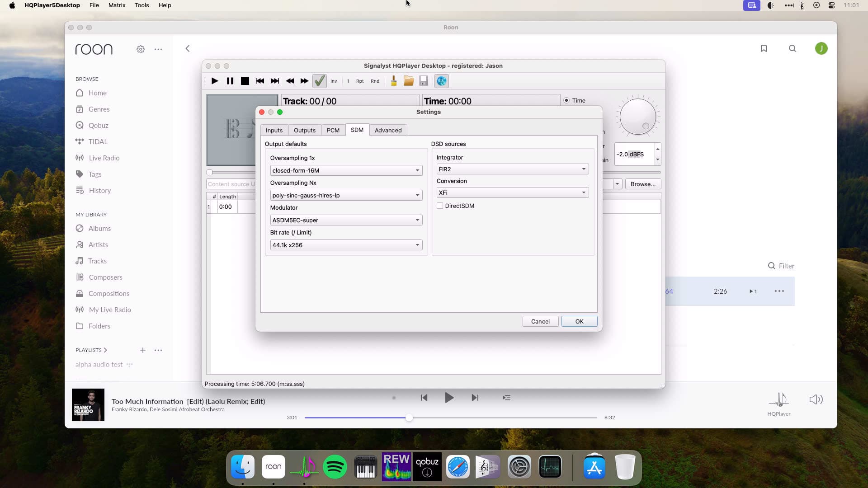This screenshot has height=488, width=868.
Task: Click the Roon bookmark icon
Action: (764, 48)
